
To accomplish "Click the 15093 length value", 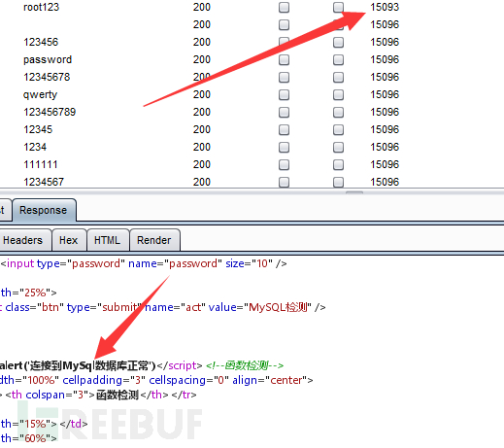I will [x=385, y=7].
